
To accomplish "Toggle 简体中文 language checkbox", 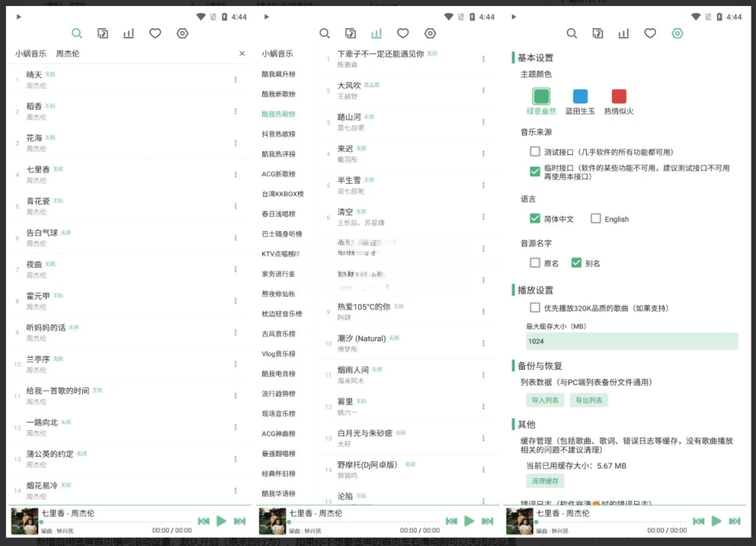I will (535, 218).
